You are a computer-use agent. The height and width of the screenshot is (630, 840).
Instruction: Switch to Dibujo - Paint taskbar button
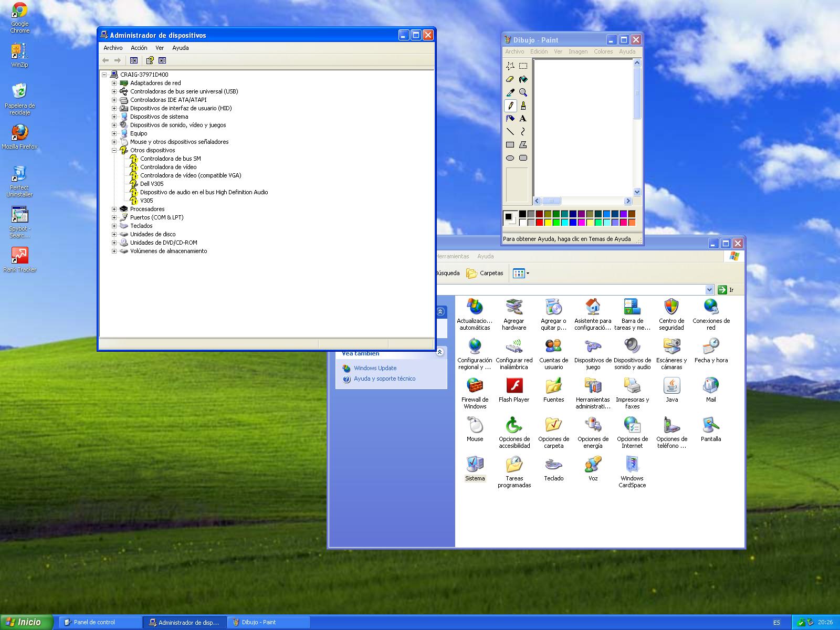click(268, 622)
